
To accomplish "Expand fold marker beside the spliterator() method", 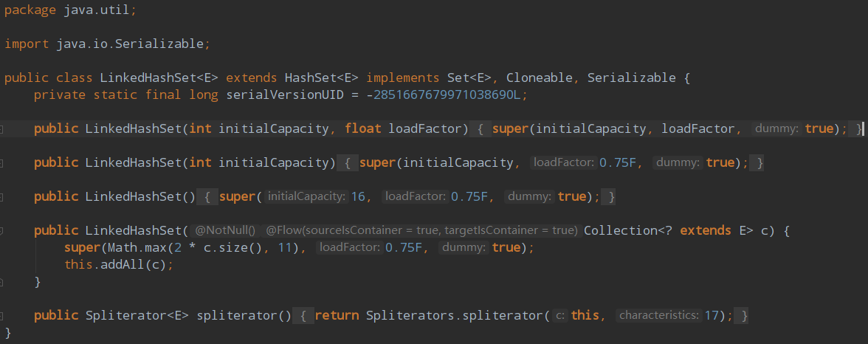I will click(x=2, y=316).
